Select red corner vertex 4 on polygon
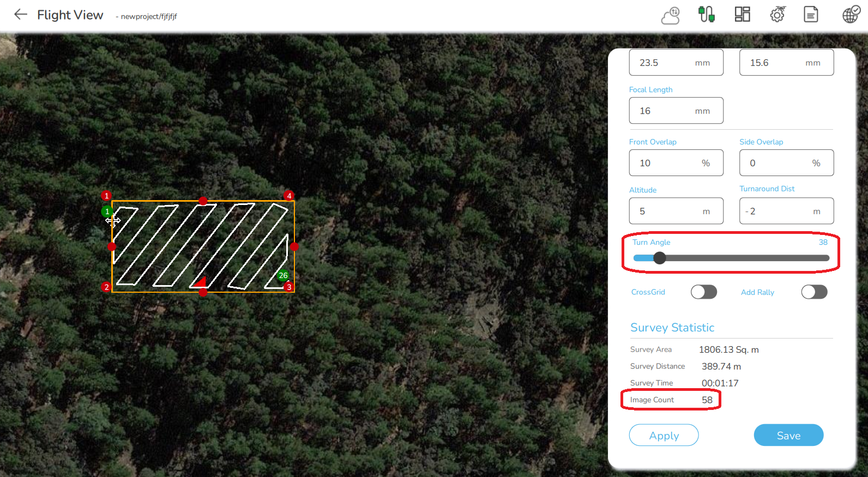 [x=289, y=196]
